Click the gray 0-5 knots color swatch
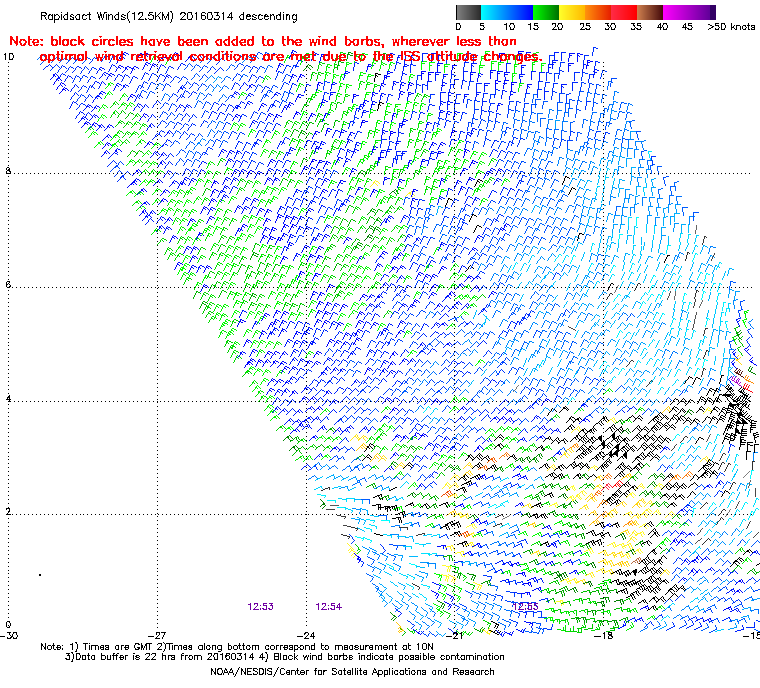 [468, 12]
